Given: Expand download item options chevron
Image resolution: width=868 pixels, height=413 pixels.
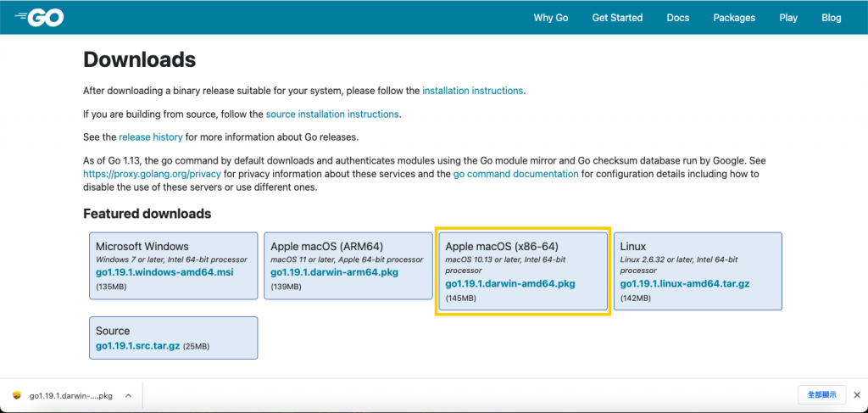Looking at the screenshot, I should click(x=128, y=396).
